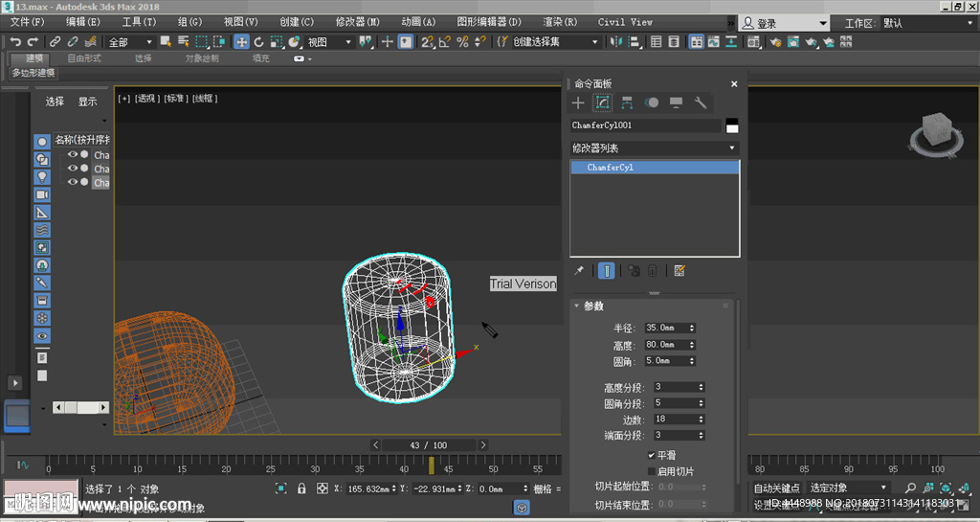Image resolution: width=980 pixels, height=522 pixels.
Task: Toggle the Spinner Snap icon
Action: (480, 42)
